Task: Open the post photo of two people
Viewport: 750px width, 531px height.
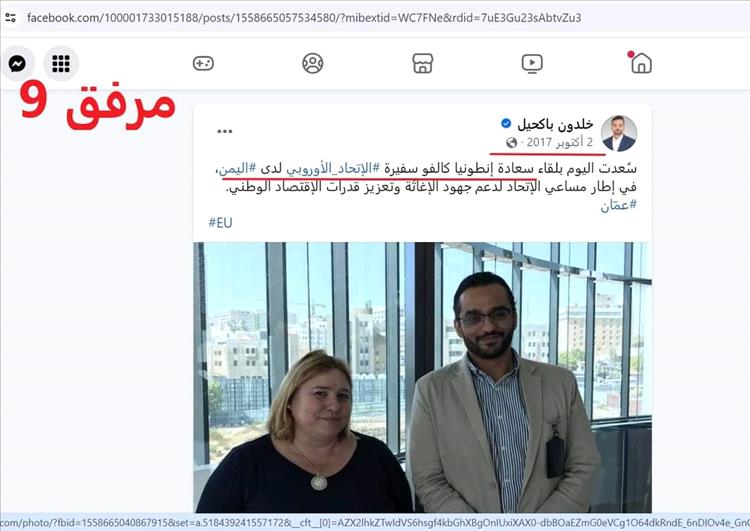Action: click(x=422, y=377)
